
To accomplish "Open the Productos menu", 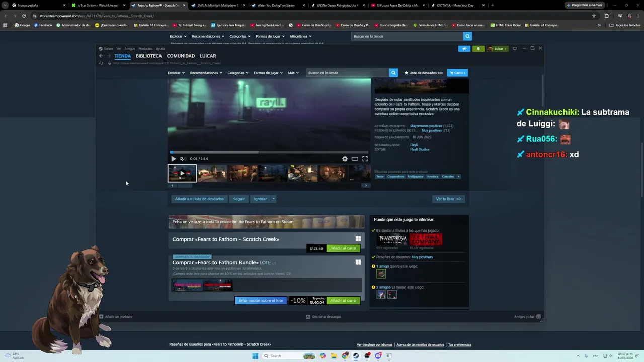I will pyautogui.click(x=145, y=49).
